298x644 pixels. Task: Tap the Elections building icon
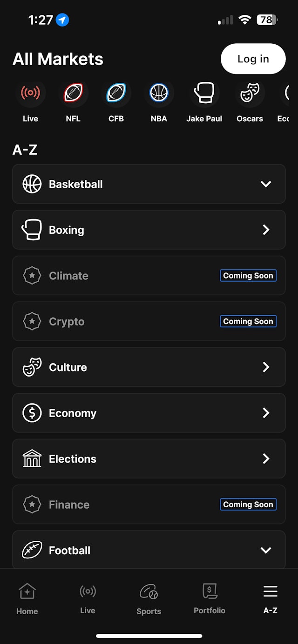[32, 458]
